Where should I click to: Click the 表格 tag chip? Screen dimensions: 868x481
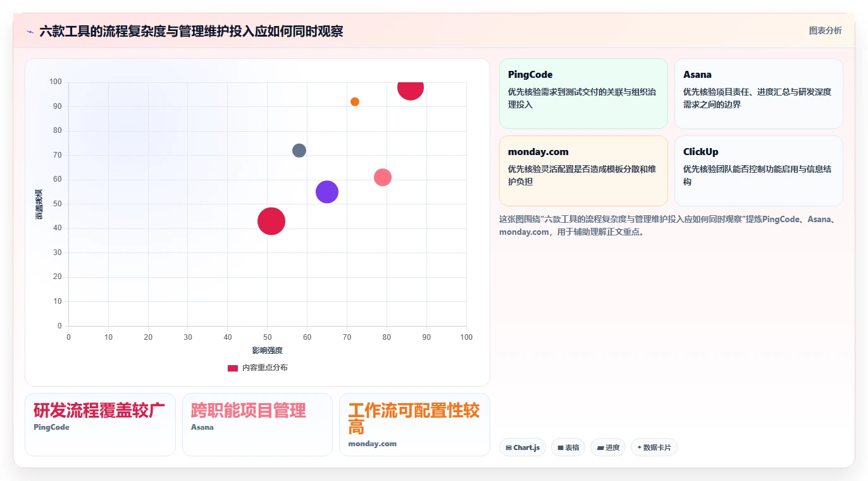[x=568, y=447]
